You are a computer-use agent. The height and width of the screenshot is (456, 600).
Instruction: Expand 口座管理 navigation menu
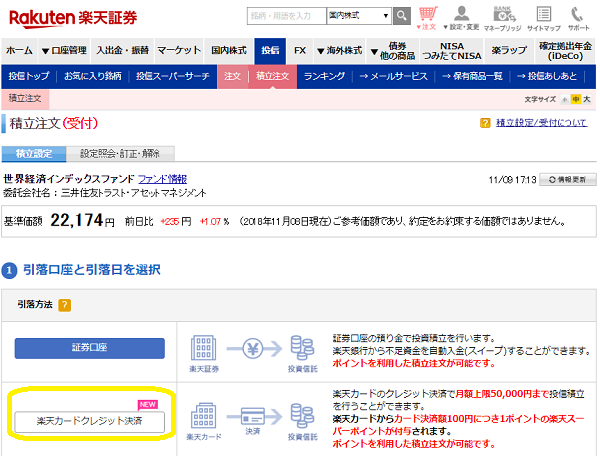click(x=64, y=50)
